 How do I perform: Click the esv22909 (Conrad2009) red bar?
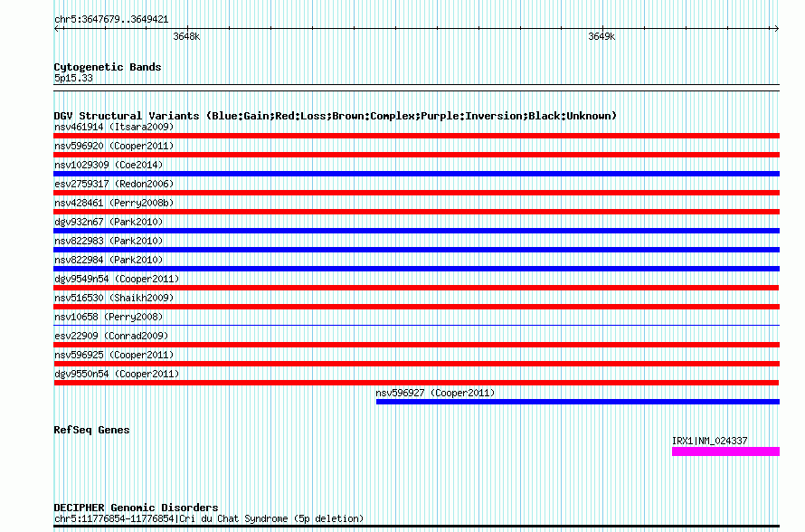[x=416, y=345]
